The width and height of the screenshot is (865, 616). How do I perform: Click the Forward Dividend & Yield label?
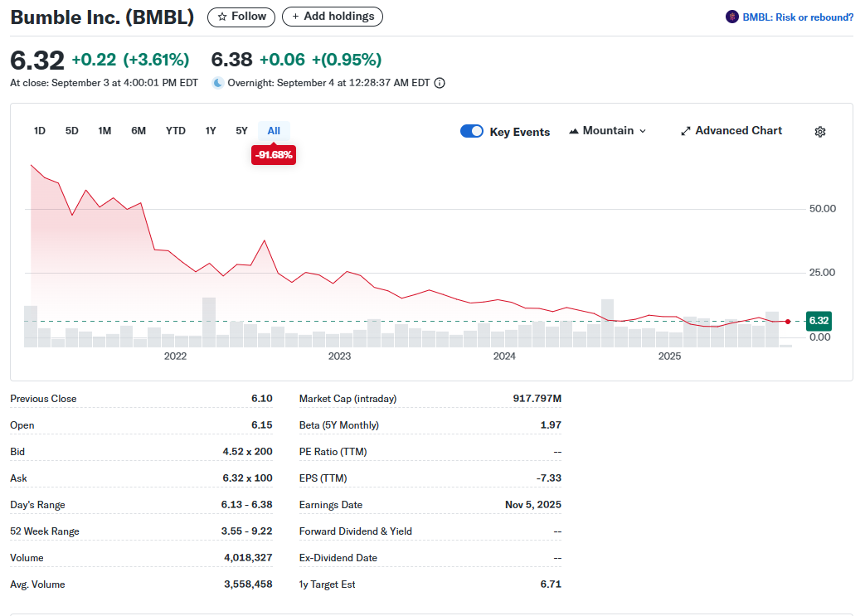355,531
